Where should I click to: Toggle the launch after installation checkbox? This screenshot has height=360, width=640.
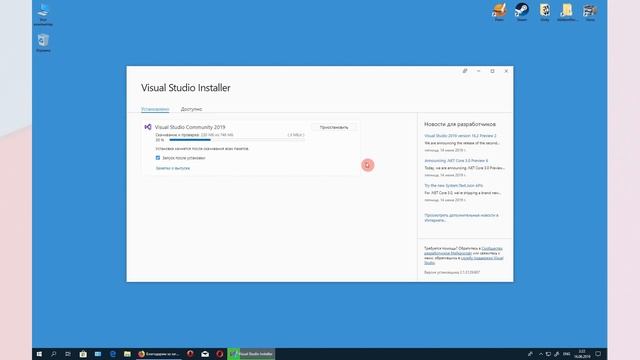coord(158,158)
